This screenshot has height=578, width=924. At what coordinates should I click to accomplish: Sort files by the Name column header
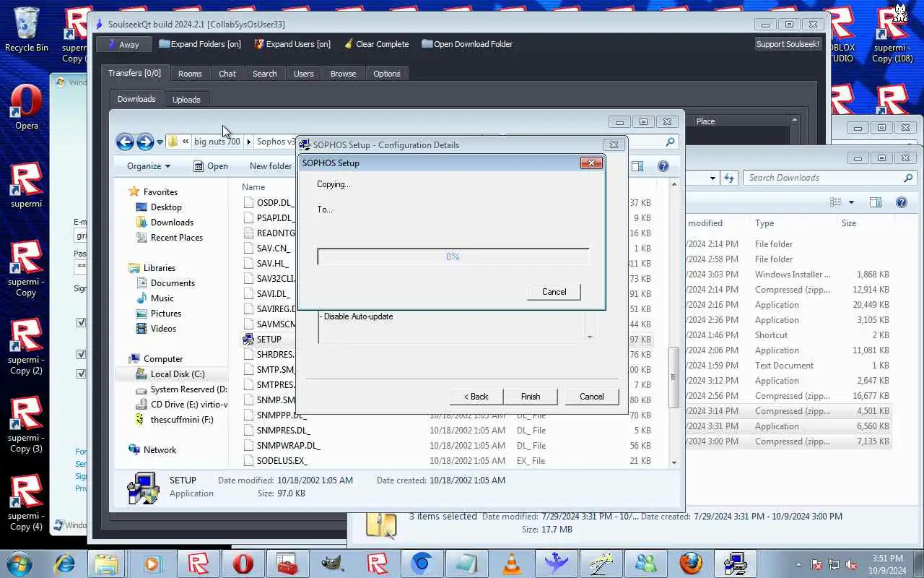coord(253,187)
